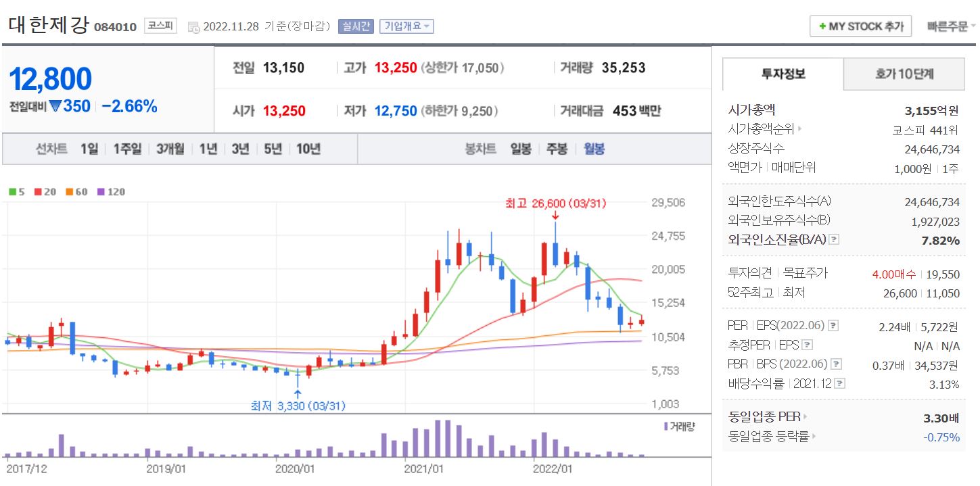
Task: Click the purple 거래량 volume legend marker
Action: [x=666, y=426]
